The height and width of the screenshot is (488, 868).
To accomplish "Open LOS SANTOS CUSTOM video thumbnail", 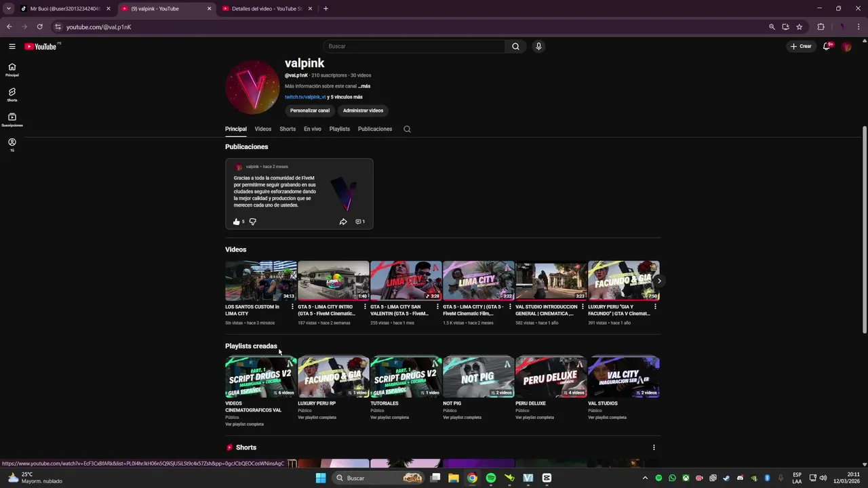I will [261, 281].
